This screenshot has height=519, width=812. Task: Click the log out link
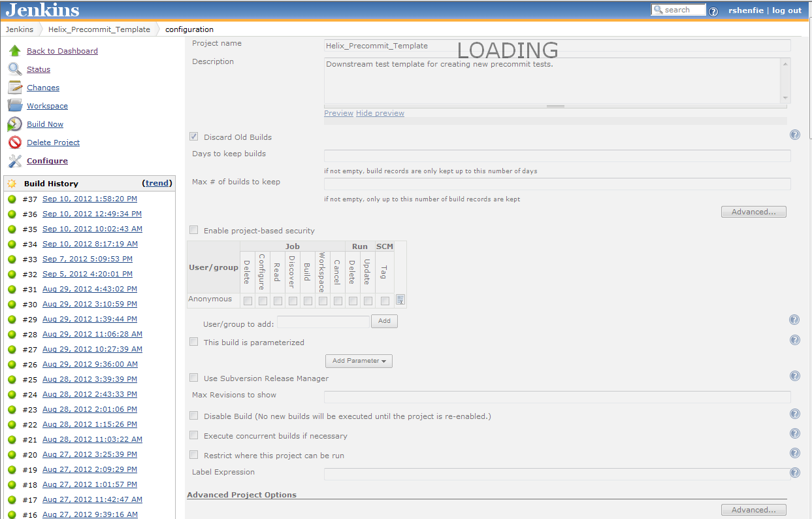(x=787, y=10)
